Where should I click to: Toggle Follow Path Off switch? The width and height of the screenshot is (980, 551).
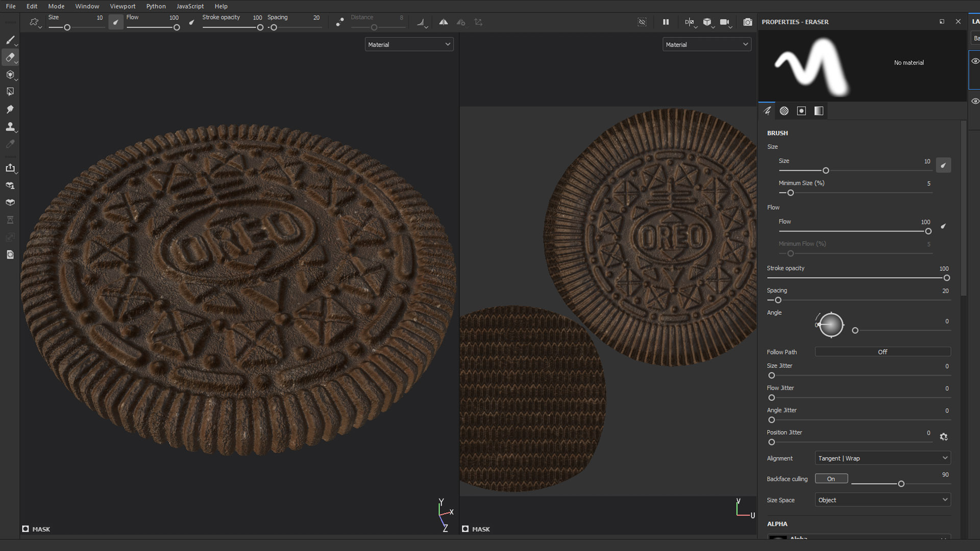tap(883, 352)
